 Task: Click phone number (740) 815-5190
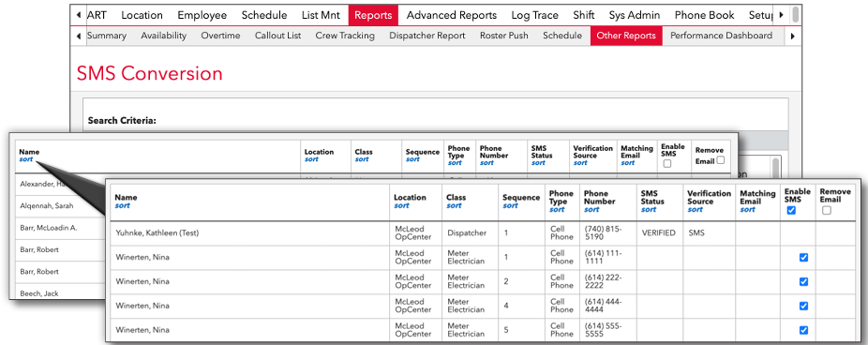[x=604, y=233]
